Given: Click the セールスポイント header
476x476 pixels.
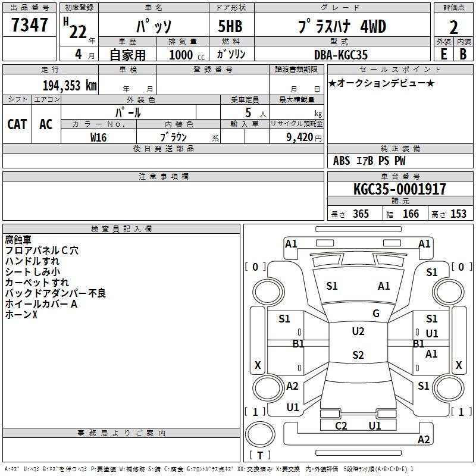Looking at the screenshot, I should 400,69.
